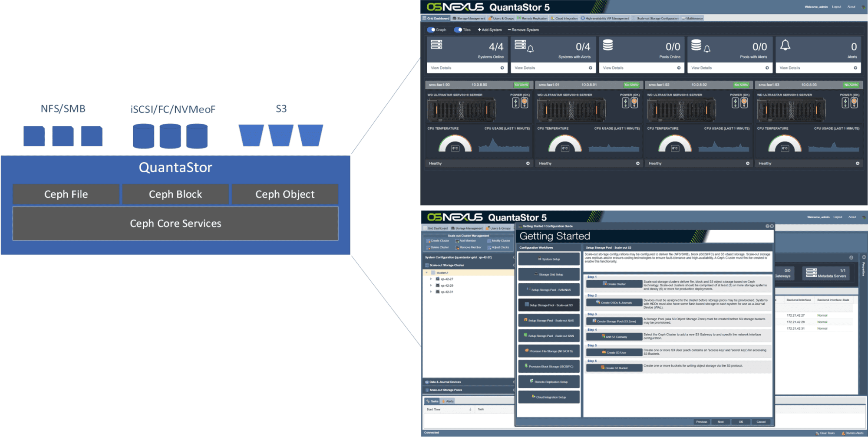The image size is (868, 437).
Task: Open Scale-out Storage Configuration tab
Action: point(655,18)
